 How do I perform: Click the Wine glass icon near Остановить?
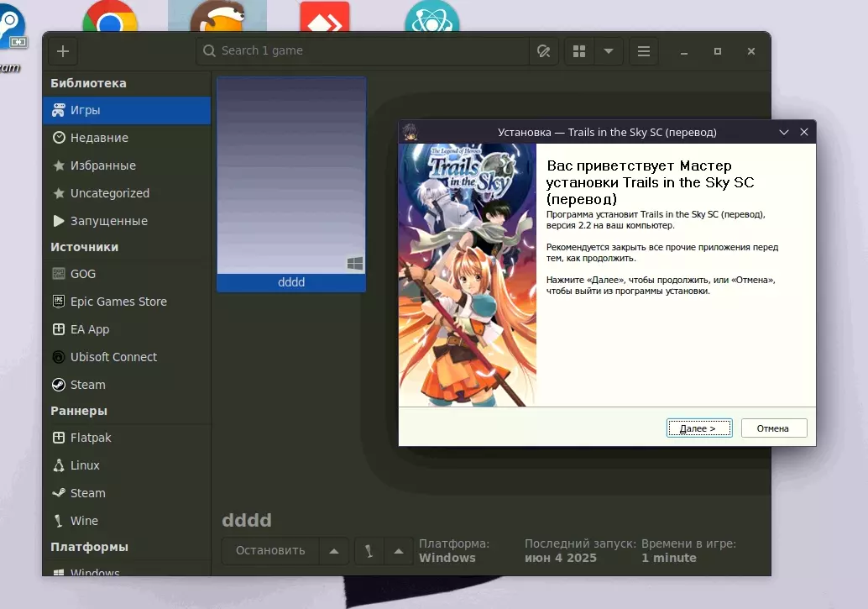pos(369,551)
